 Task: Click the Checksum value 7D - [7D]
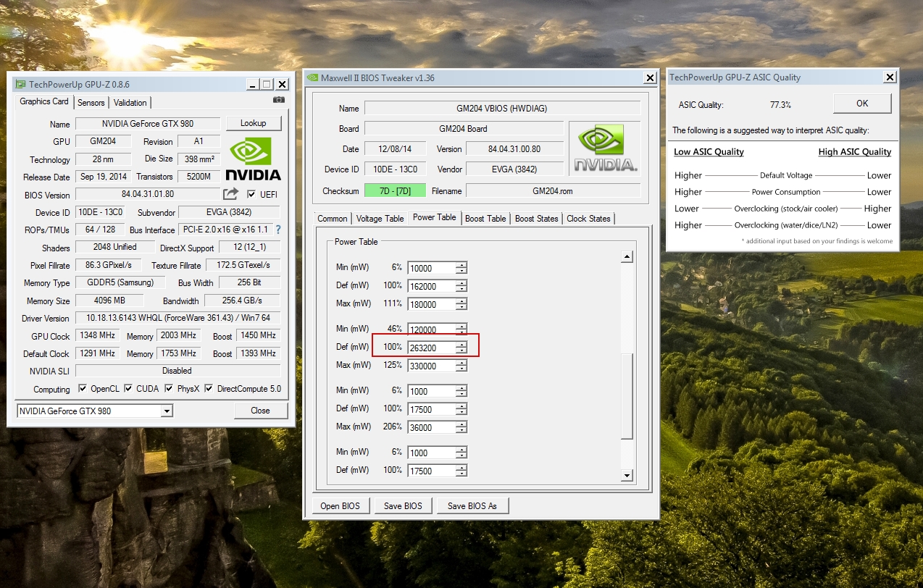395,191
